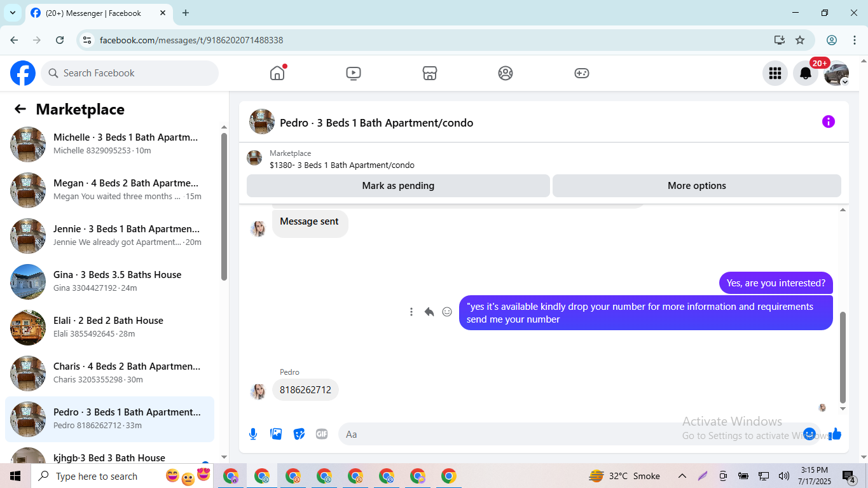Viewport: 868px width, 488px height.
Task: Click install app icon in address bar
Action: (780, 40)
